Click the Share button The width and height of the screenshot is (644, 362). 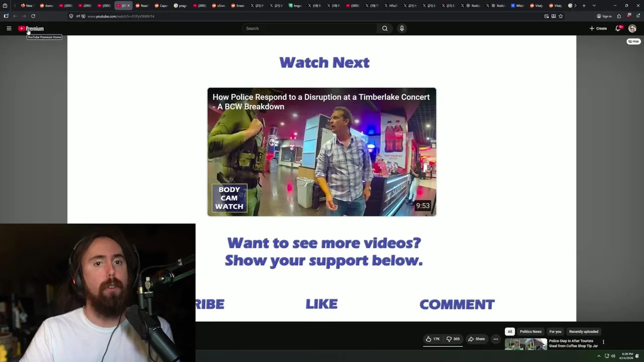(x=476, y=339)
